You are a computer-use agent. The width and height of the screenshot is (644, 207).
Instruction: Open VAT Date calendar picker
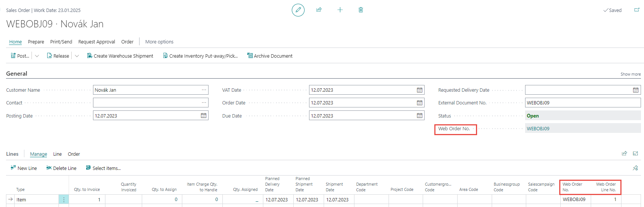point(419,90)
